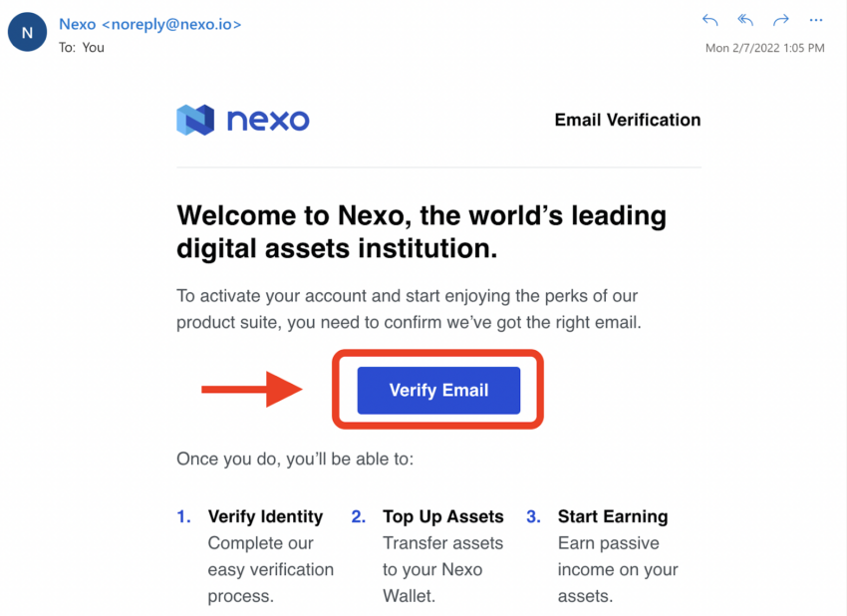Click the Reply arrow icon

pos(709,21)
